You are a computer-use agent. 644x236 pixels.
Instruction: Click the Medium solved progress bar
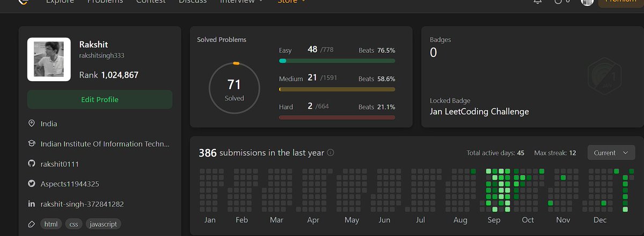[x=337, y=89]
